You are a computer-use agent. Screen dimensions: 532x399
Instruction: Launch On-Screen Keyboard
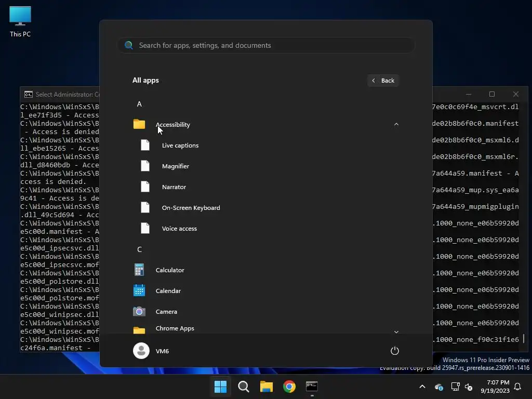click(x=191, y=208)
